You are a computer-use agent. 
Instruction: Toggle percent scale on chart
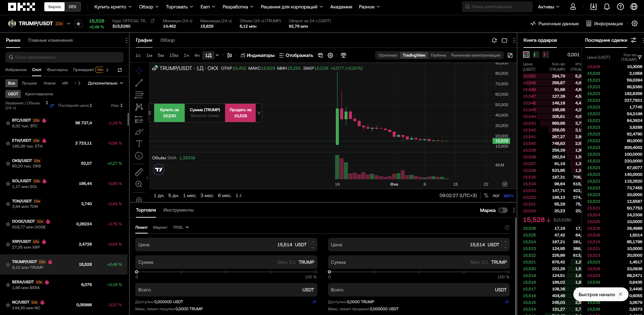[x=486, y=195]
